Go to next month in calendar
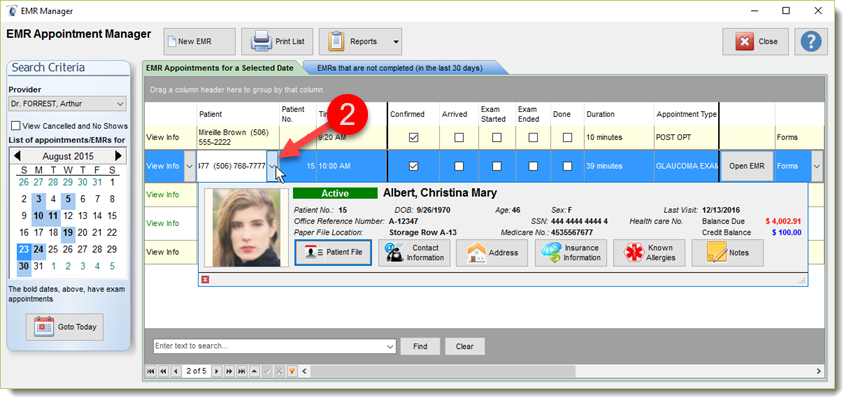The image size is (850, 404). [x=119, y=156]
